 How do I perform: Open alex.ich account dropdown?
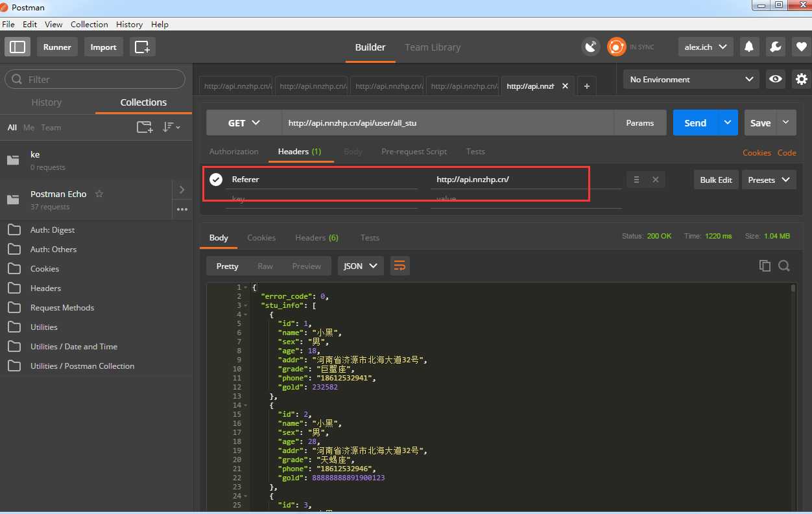706,47
